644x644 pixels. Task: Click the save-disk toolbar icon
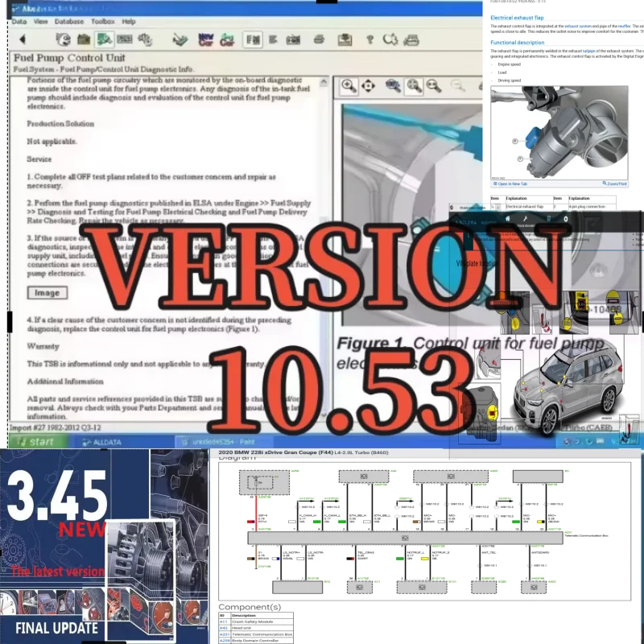(x=345, y=39)
